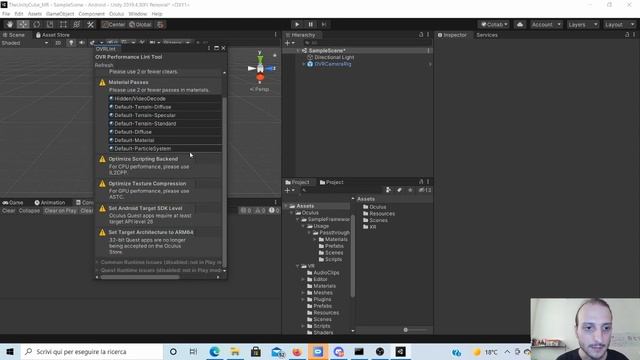Image resolution: width=640 pixels, height=360 pixels.
Task: Expand the Materials folder under Passthrough
Action: (x=315, y=240)
